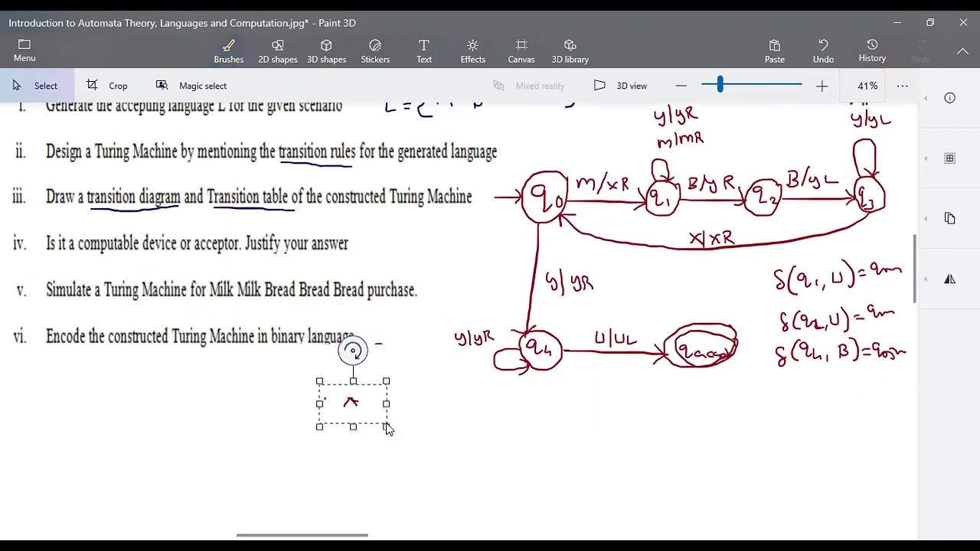Click 'Encode the constructed Turing Machine' line vi

pyautogui.click(x=200, y=336)
